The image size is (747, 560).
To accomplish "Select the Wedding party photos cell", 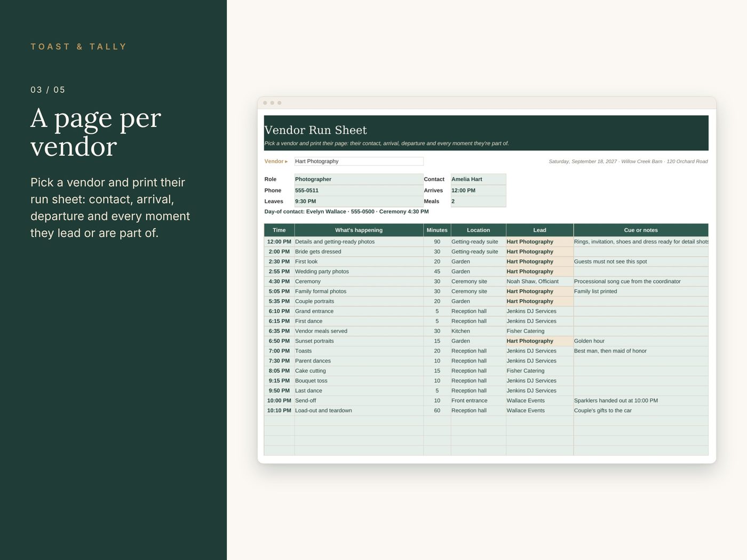I will point(359,271).
